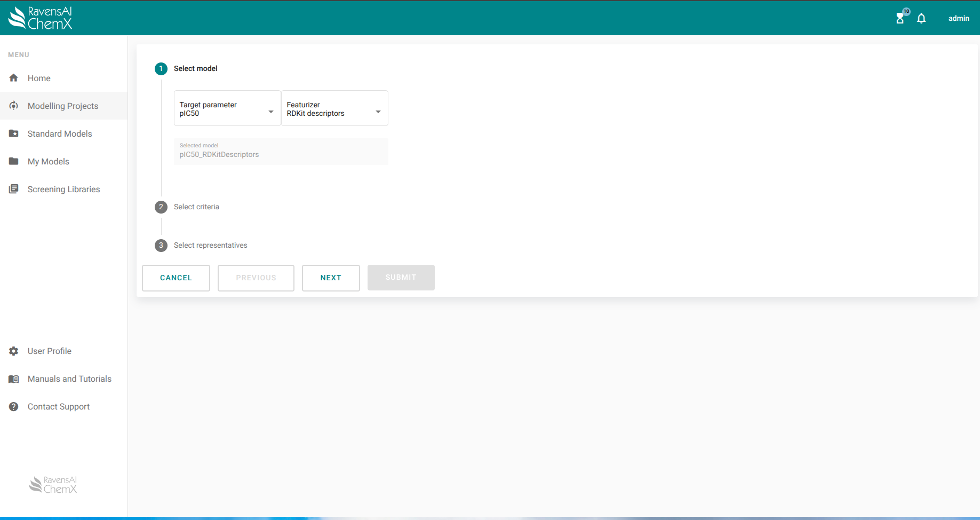This screenshot has width=980, height=520.
Task: Open the hourglass pending jobs icon
Action: (x=900, y=19)
